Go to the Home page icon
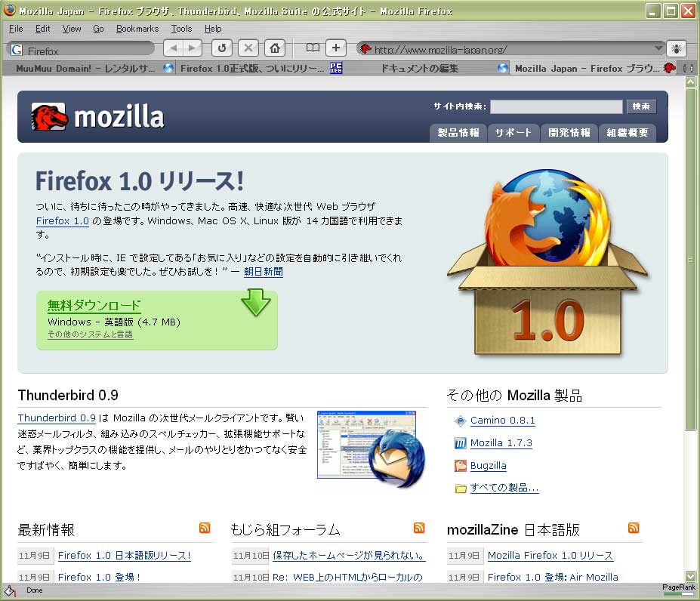700x601 pixels. pyautogui.click(x=275, y=48)
